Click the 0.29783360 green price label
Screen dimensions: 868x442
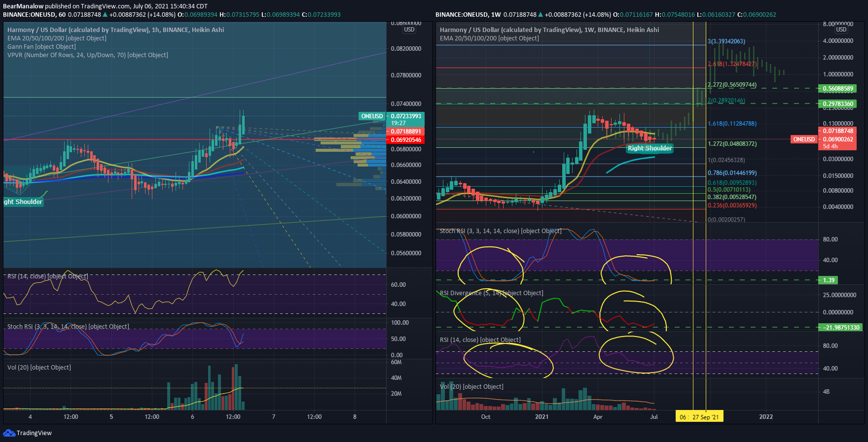(x=837, y=104)
